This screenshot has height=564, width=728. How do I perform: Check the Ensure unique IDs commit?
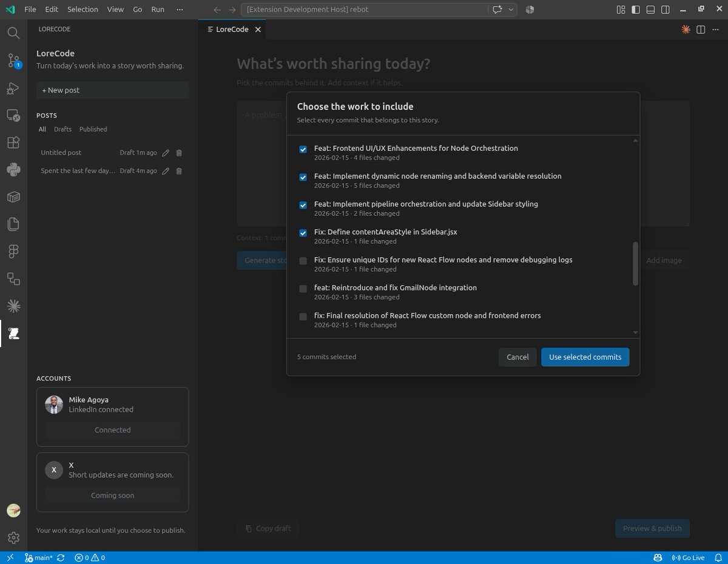click(x=303, y=261)
